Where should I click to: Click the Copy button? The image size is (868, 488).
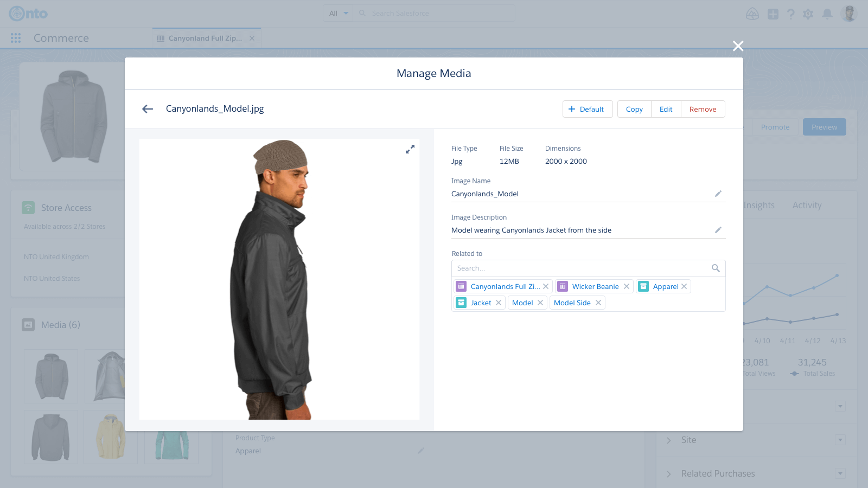[634, 109]
